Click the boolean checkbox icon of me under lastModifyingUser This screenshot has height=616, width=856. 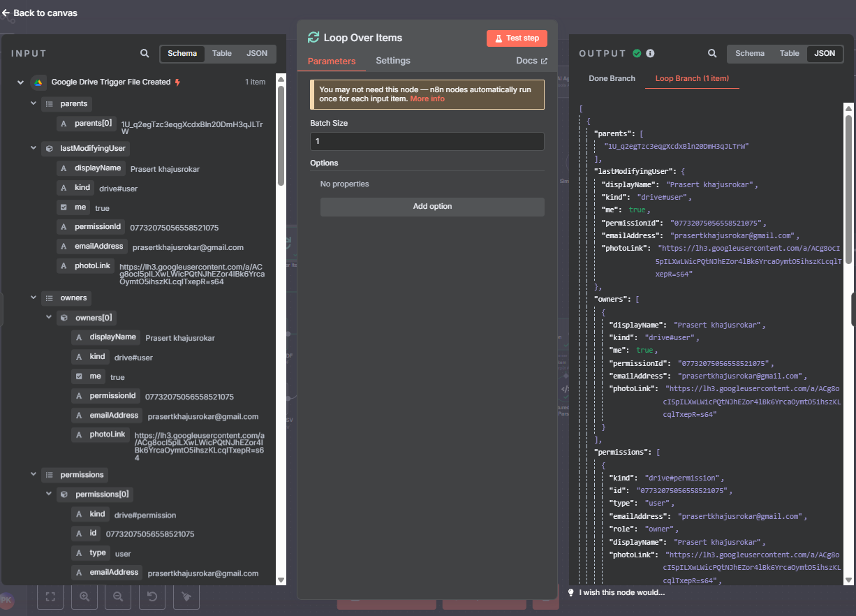pos(64,207)
